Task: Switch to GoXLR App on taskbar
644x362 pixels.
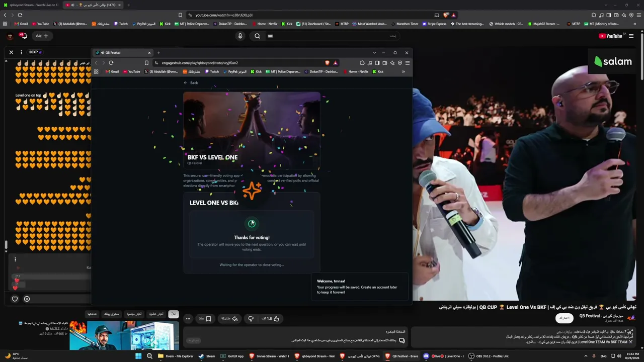Action: (232, 356)
